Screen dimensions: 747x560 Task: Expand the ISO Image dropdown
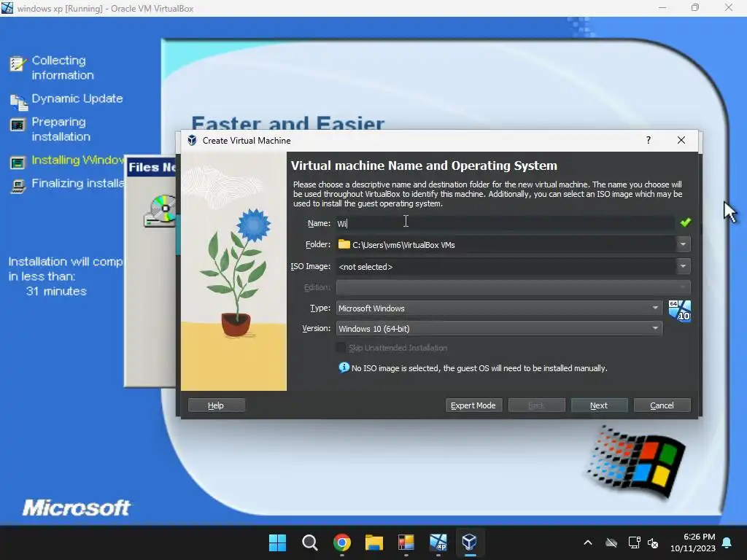(683, 266)
